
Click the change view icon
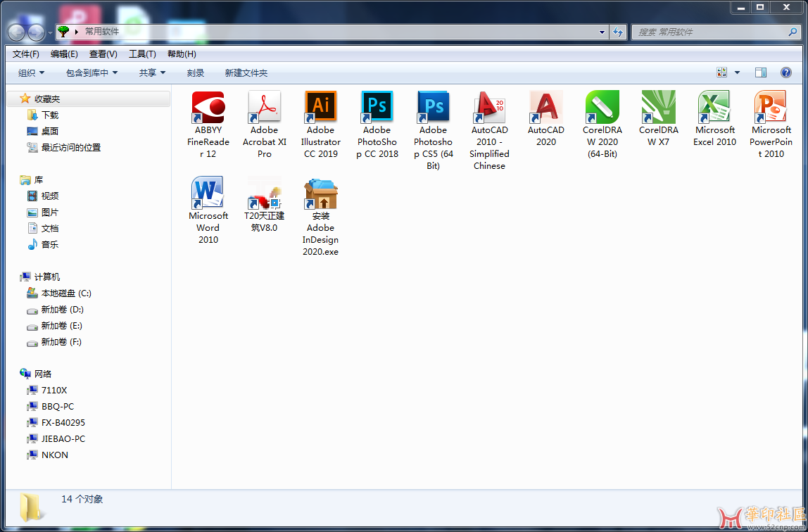click(x=722, y=72)
